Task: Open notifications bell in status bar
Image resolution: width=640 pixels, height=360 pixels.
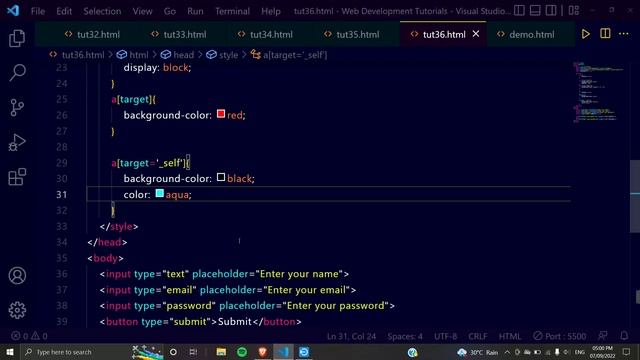Action: point(624,336)
